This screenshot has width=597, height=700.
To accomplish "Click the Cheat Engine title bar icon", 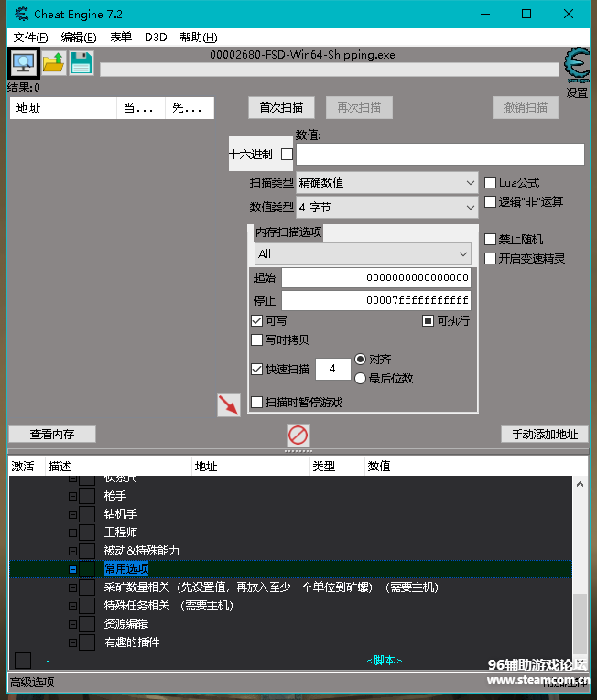I will (21, 15).
